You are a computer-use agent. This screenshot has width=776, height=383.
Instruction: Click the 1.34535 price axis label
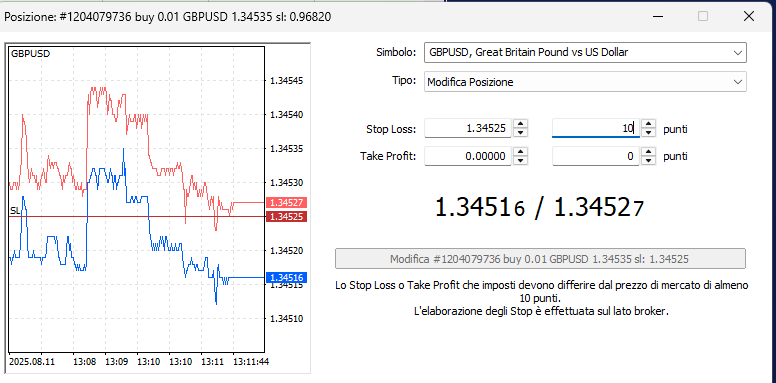coord(286,148)
